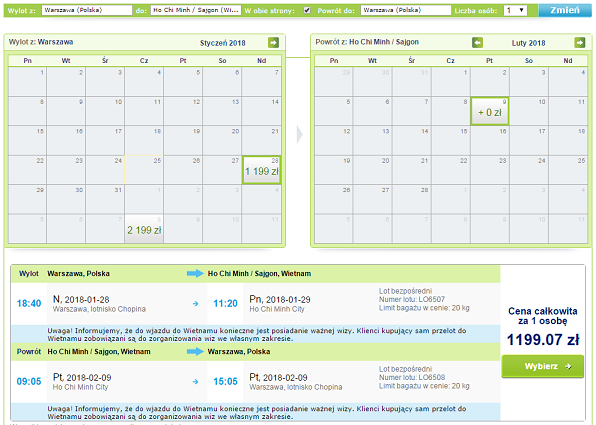This screenshot has height=425, width=596.
Task: Click 25 January in the departure calendar
Action: coord(144,170)
